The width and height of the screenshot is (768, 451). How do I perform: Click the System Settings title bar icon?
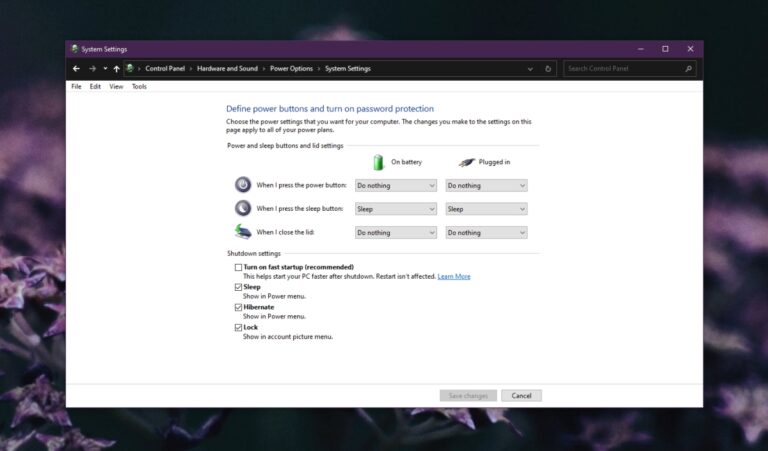point(75,49)
